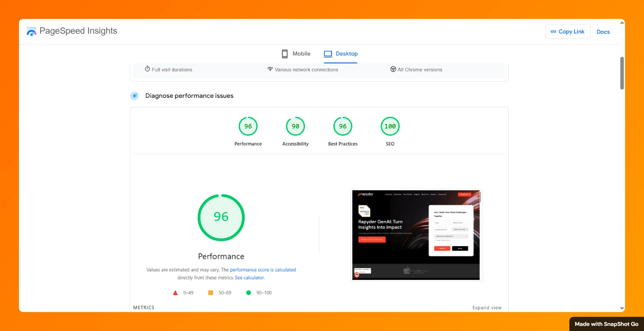
Task: Click the 'All Chrome versions' text
Action: (x=420, y=70)
